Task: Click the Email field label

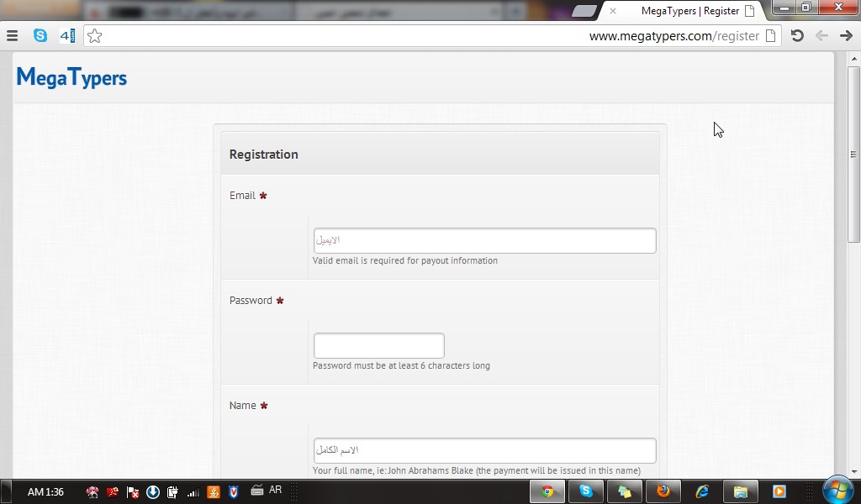Action: (243, 196)
